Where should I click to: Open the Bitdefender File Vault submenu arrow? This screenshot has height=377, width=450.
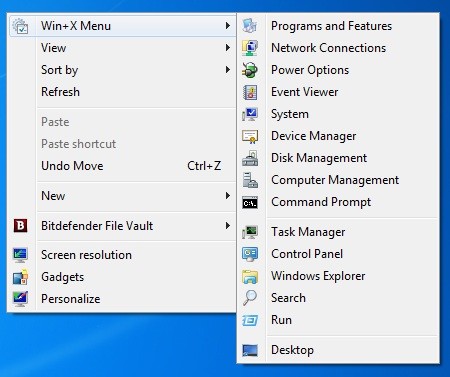[228, 226]
